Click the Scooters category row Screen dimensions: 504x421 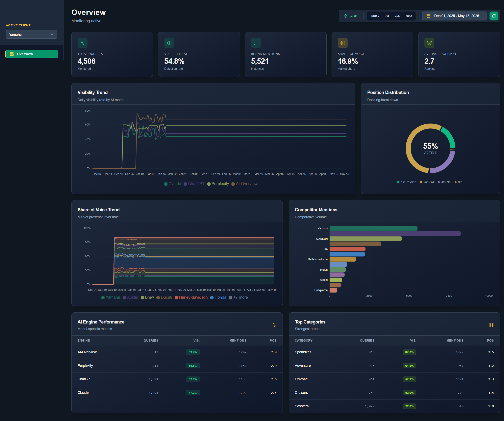(394, 406)
